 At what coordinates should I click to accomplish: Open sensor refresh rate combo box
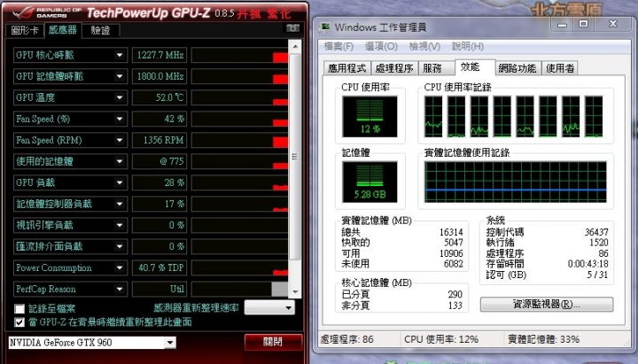(x=269, y=308)
